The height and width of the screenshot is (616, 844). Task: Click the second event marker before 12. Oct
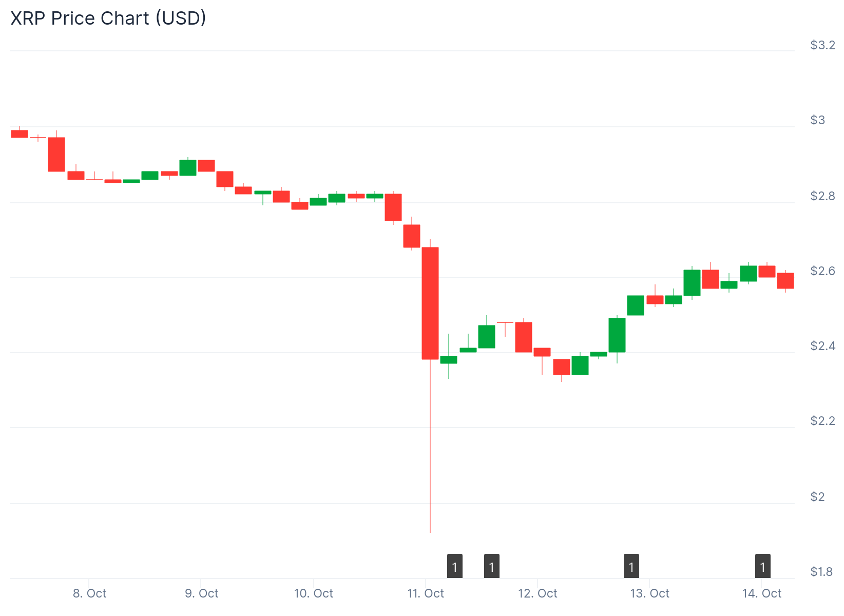(492, 566)
